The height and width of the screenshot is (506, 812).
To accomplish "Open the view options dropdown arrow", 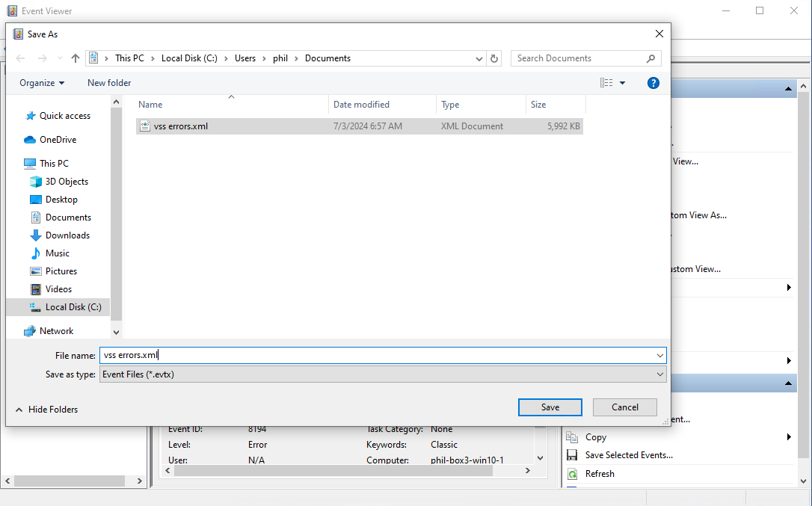I will click(623, 83).
